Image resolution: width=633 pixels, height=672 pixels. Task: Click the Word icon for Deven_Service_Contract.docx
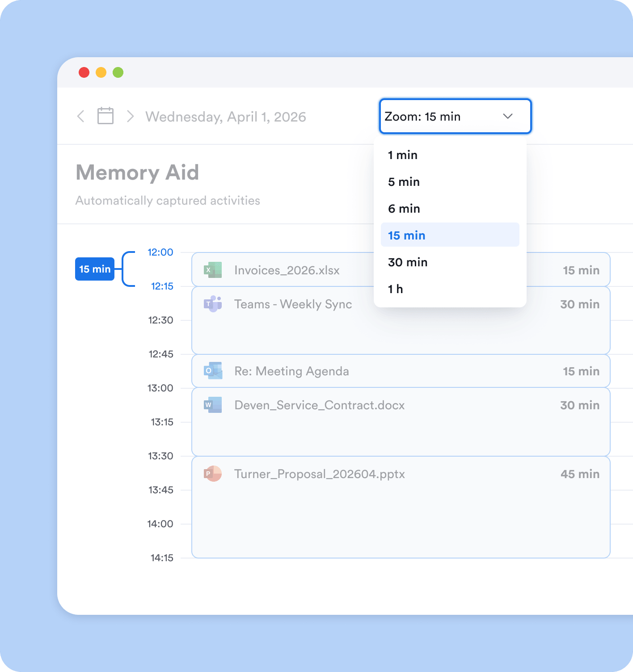coord(213,405)
